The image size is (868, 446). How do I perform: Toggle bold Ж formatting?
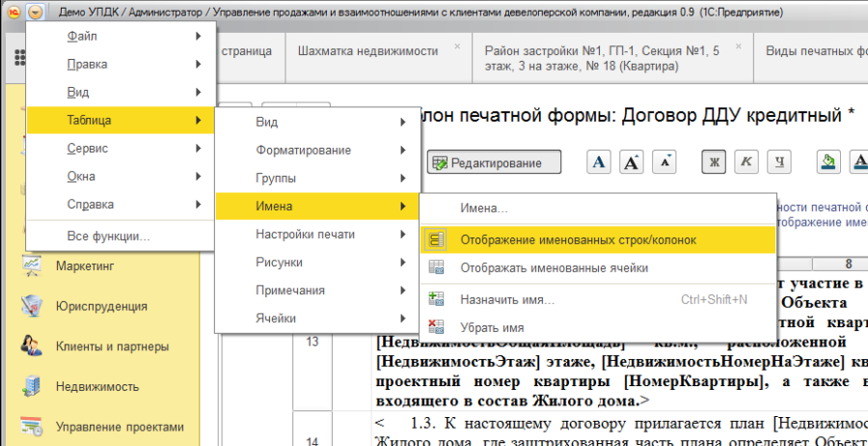click(715, 162)
